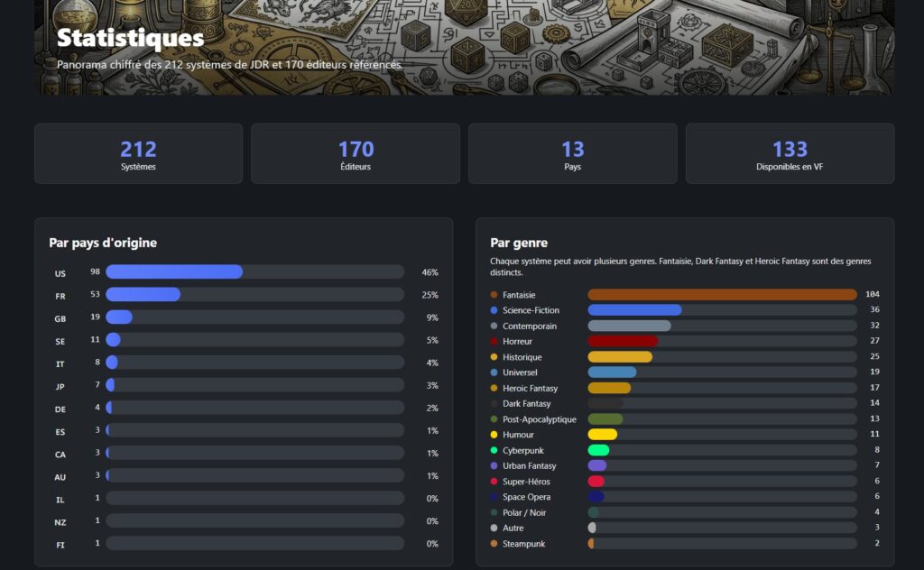Click the brown Fantaisie legend dot
Viewport: 924px width, 570px height.
(494, 295)
